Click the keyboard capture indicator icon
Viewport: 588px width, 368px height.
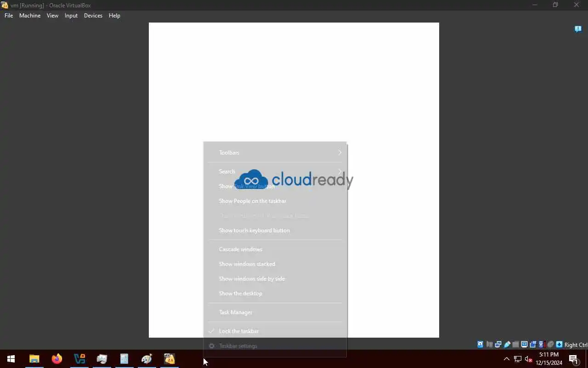coord(559,344)
